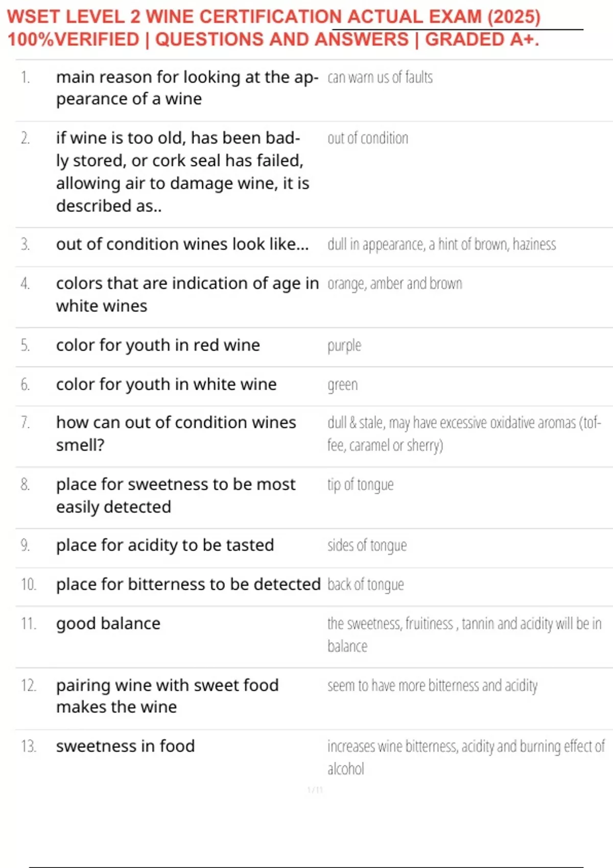This screenshot has width=613, height=868.
Task: Click the page number indicator 1/11
Action: (315, 790)
